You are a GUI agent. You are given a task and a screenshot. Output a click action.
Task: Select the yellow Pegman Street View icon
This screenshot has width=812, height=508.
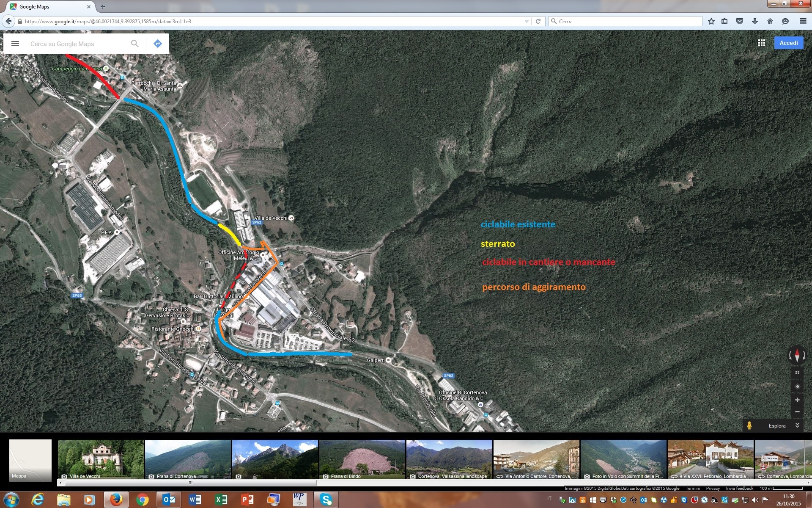[x=749, y=425]
